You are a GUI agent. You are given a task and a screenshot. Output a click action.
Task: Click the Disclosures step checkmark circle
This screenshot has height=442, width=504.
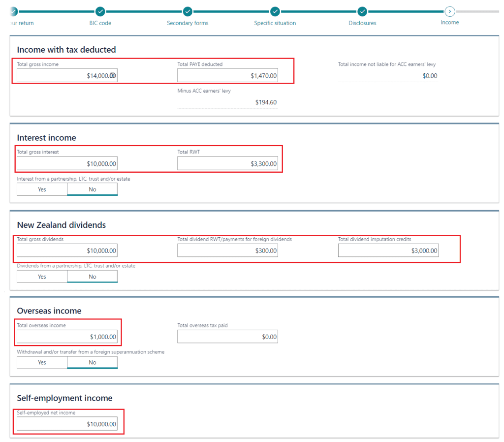pyautogui.click(x=362, y=12)
